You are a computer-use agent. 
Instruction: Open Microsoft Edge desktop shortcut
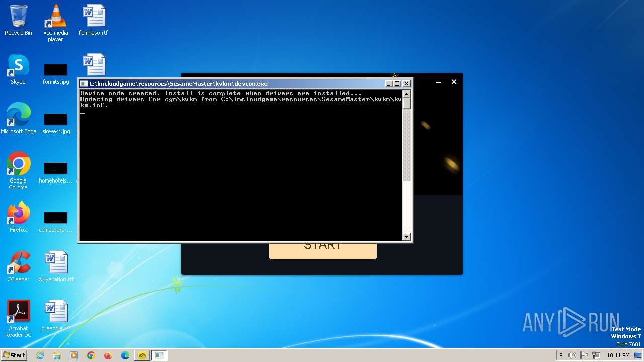click(x=18, y=119)
